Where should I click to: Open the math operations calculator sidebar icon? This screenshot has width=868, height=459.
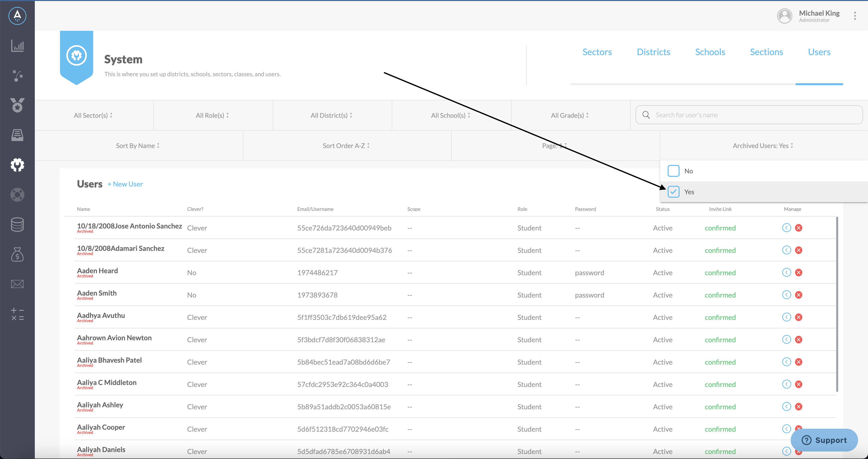pos(17,314)
